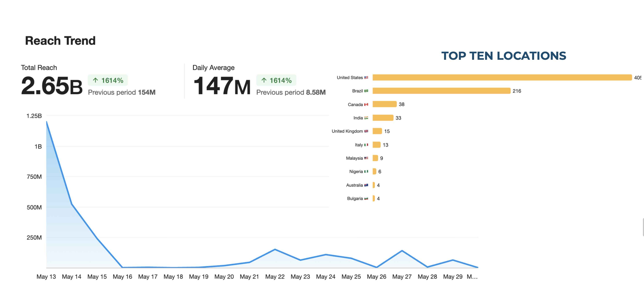Click the May 29 axis label
Image resolution: width=644 pixels, height=301 pixels.
pyautogui.click(x=453, y=277)
